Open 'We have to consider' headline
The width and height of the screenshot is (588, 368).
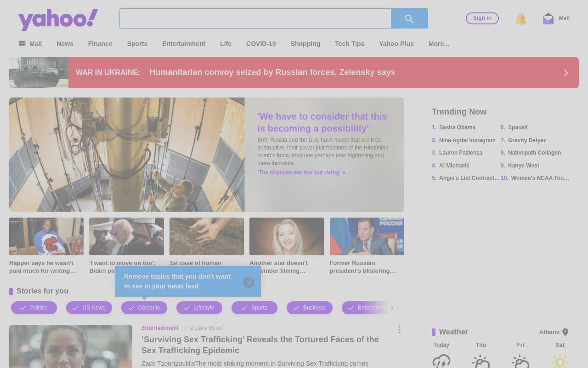click(322, 122)
